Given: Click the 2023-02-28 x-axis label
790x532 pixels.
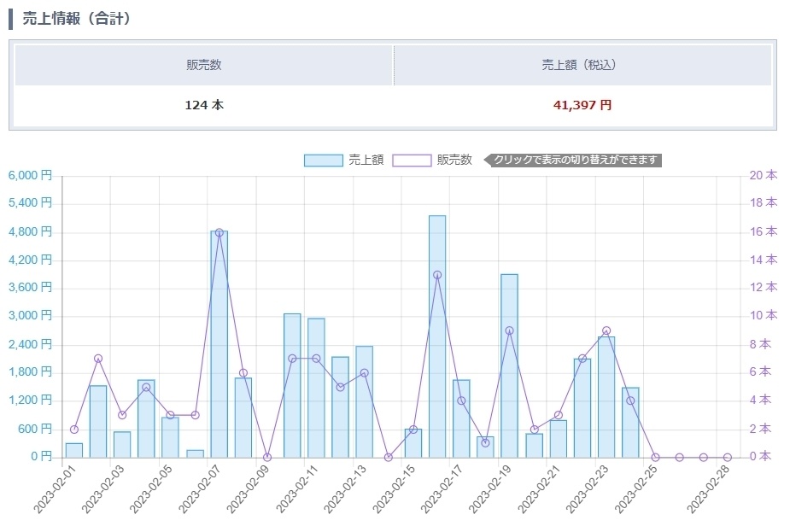Looking at the screenshot, I should [x=708, y=489].
